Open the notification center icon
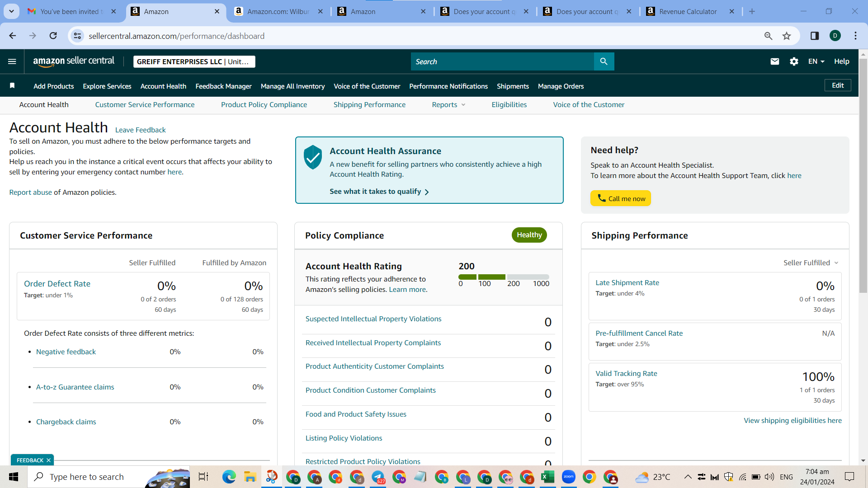 point(849,477)
